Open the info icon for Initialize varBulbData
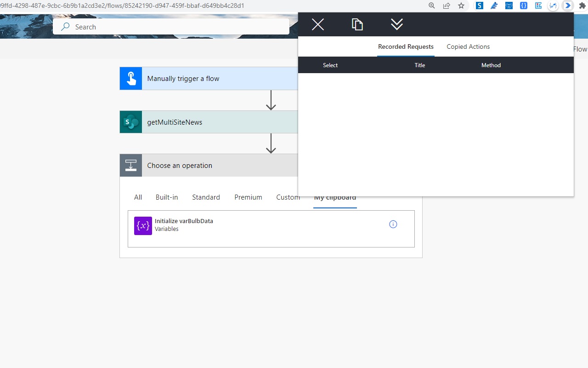588x368 pixels. 393,224
